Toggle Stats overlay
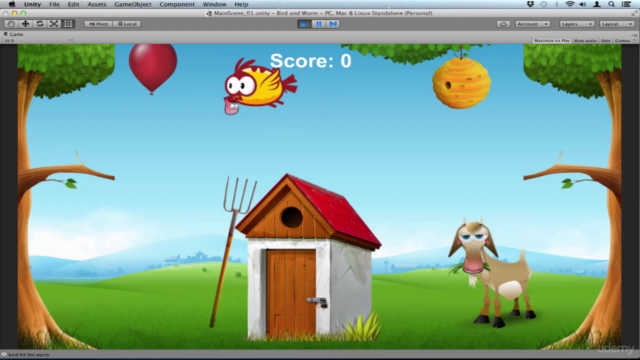640x360 pixels. pyautogui.click(x=606, y=40)
